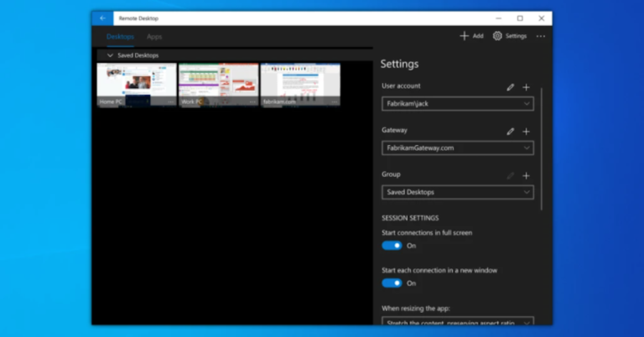
Task: Click the Add plus button
Action: (471, 36)
